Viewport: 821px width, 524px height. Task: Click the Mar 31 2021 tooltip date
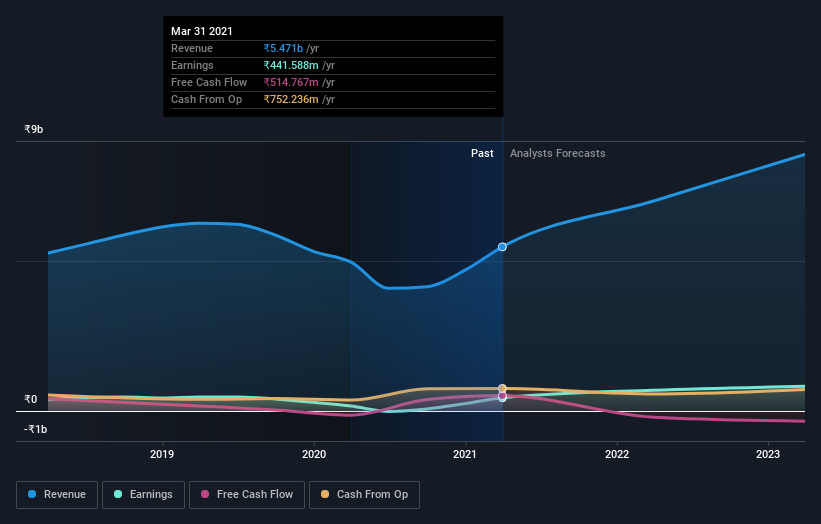[202, 31]
